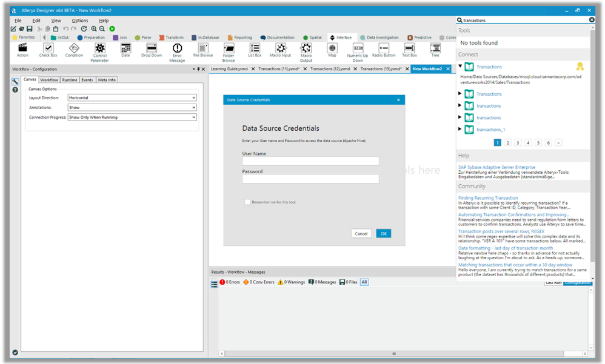The height and width of the screenshot is (364, 605).
Task: Click the User Name input field
Action: point(310,160)
